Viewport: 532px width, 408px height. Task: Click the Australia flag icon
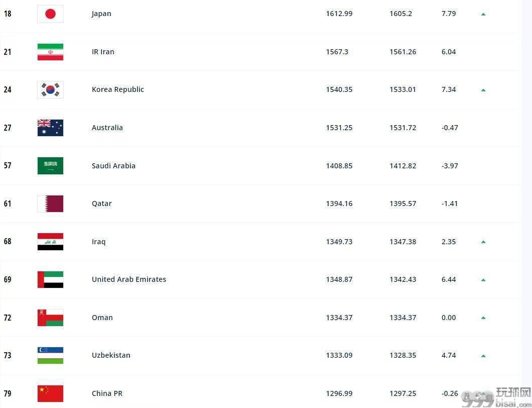[x=50, y=128]
